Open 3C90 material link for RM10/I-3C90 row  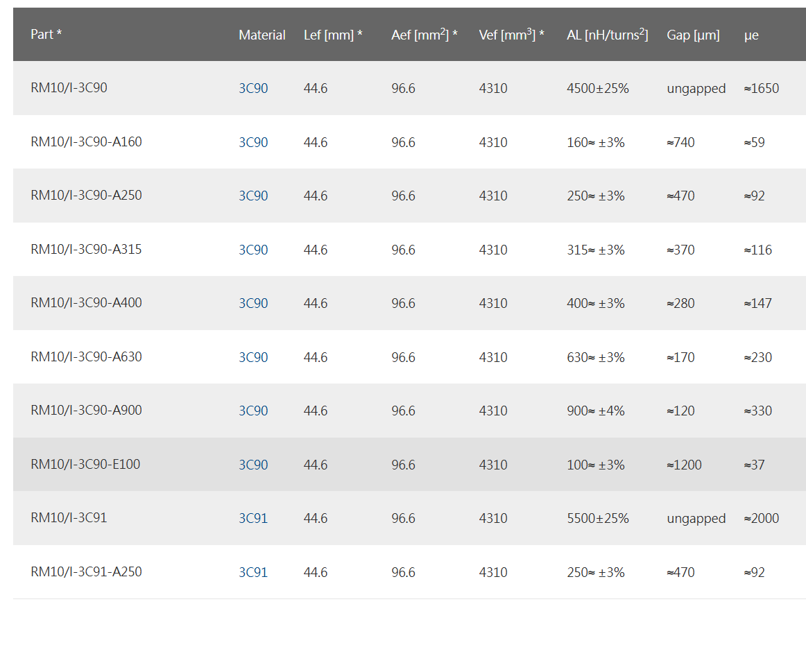(253, 89)
